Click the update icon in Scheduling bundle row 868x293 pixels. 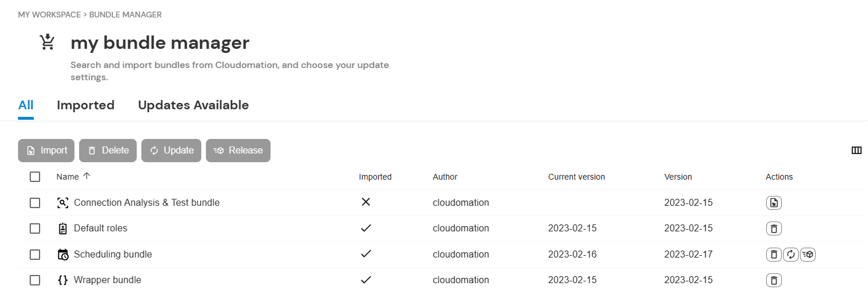(x=791, y=254)
